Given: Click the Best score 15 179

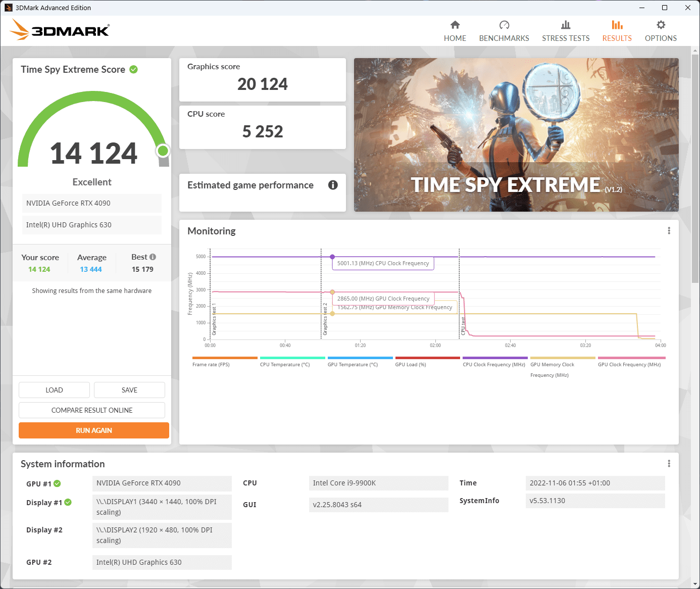Looking at the screenshot, I should tap(142, 269).
